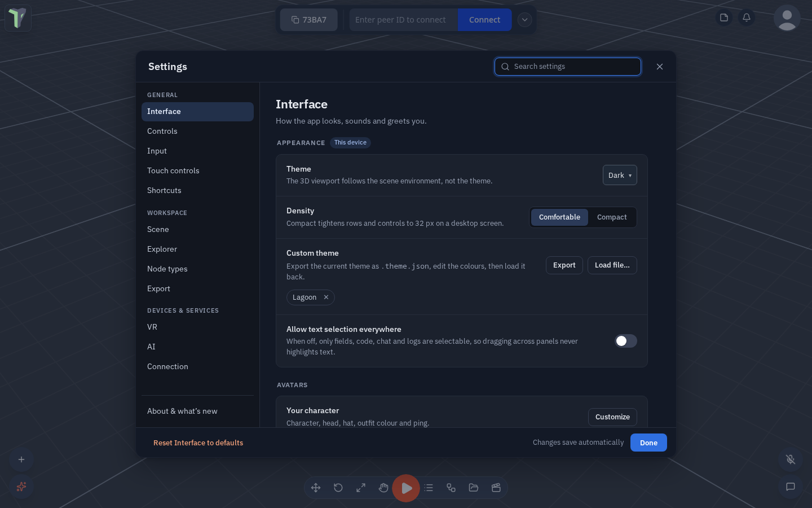Open the notifications bell
This screenshot has height=508, width=812.
point(747,17)
